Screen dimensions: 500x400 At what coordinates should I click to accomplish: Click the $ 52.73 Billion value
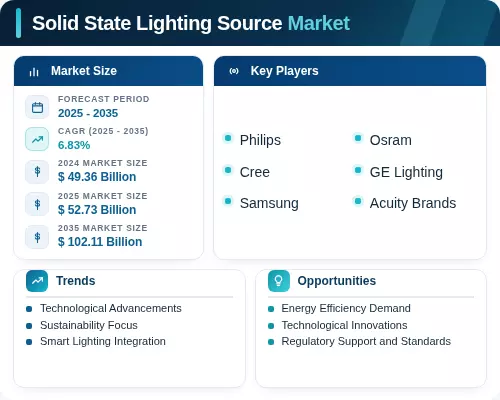coord(97,210)
